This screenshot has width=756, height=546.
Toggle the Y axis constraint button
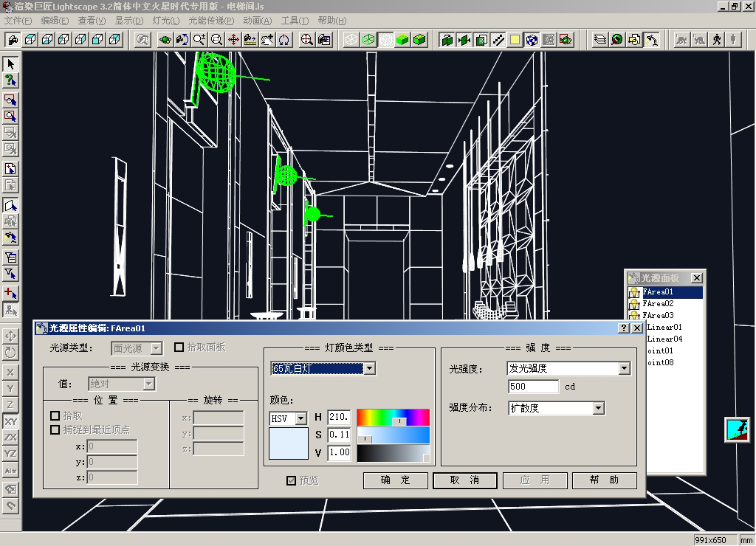tap(10, 388)
